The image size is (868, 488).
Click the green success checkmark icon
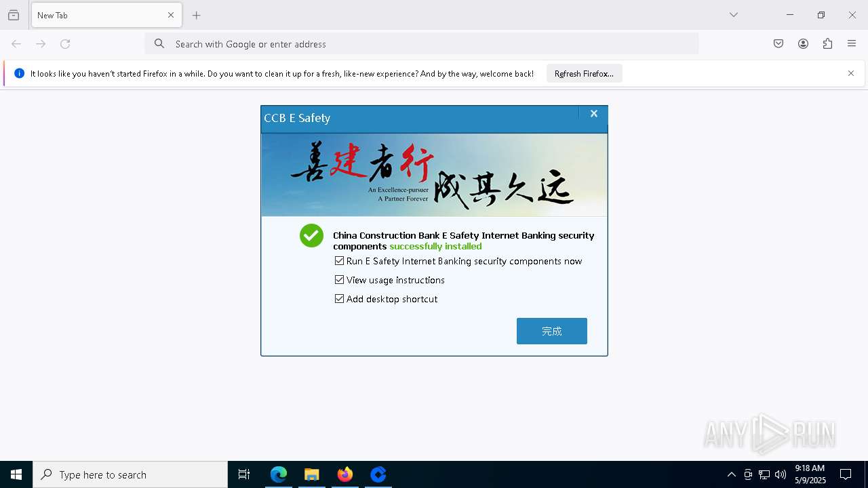(x=312, y=236)
